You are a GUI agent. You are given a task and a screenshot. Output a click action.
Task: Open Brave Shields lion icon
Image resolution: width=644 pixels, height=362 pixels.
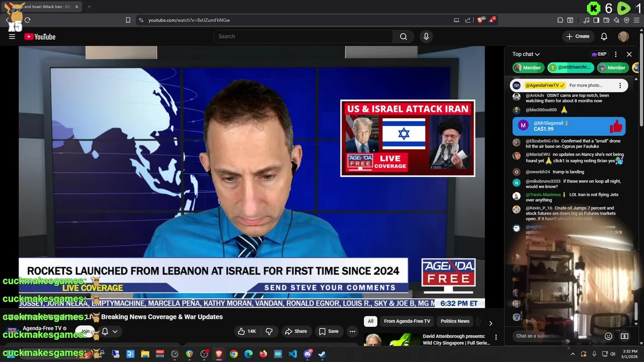click(x=480, y=20)
